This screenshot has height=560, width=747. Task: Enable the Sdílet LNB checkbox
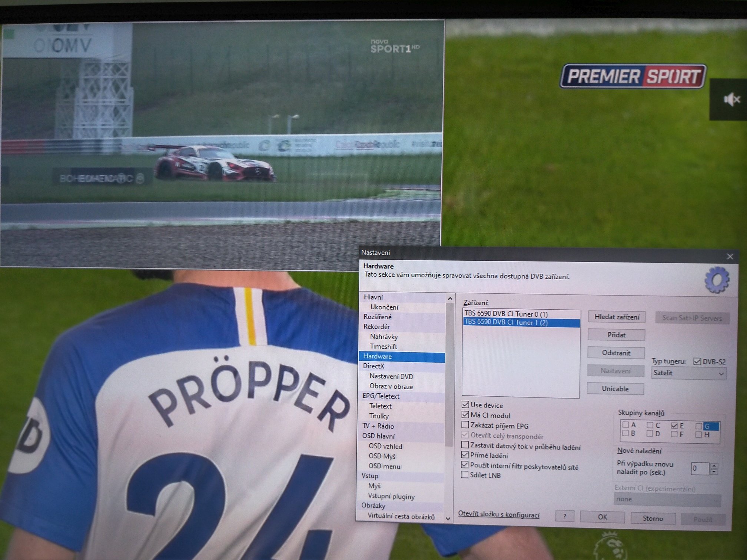pyautogui.click(x=465, y=475)
